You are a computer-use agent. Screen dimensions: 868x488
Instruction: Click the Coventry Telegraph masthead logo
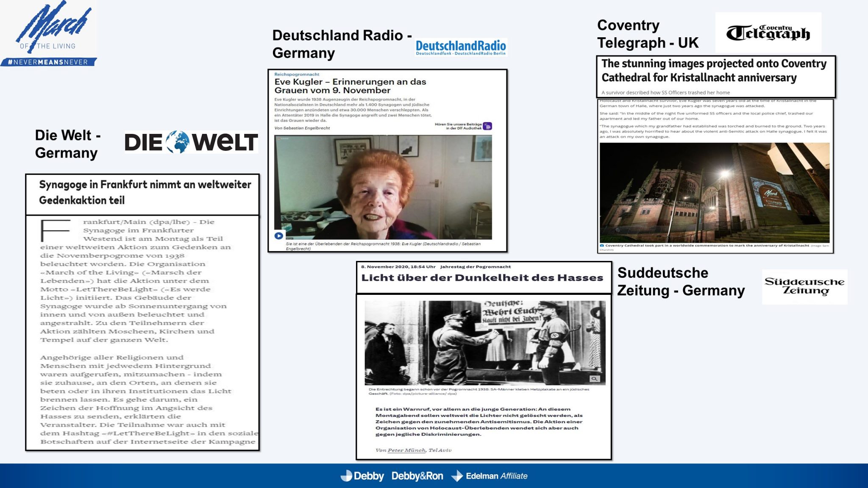tap(768, 33)
